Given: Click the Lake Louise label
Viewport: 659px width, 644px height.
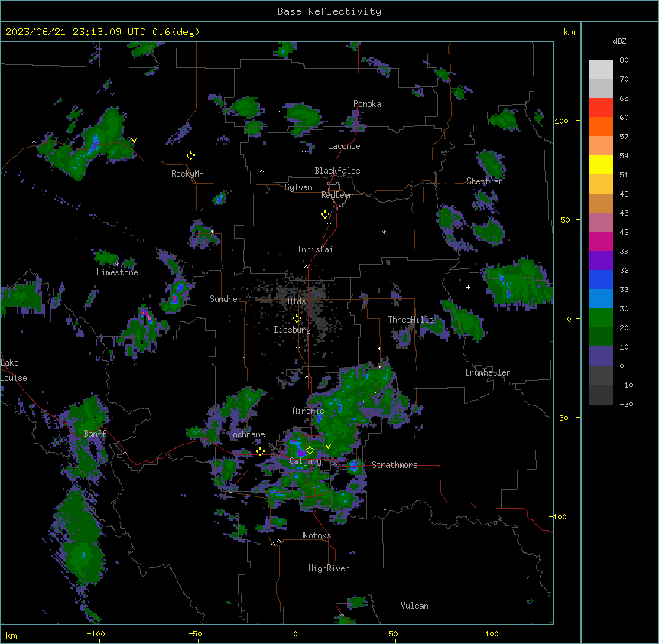Looking at the screenshot, I should click(x=14, y=370).
